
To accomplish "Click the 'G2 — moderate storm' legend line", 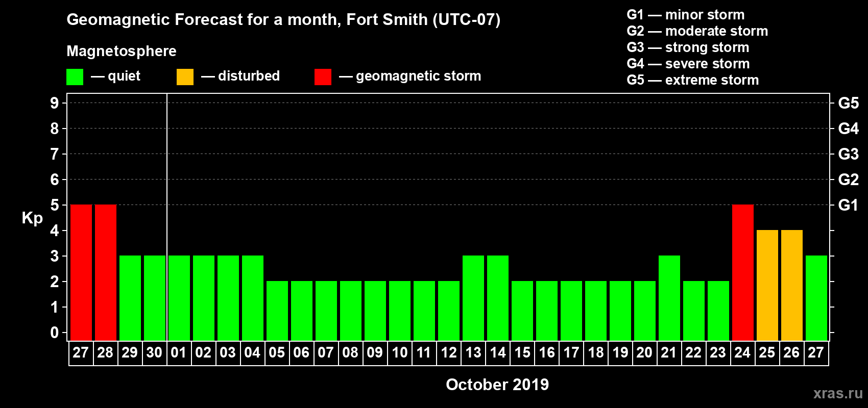I will [x=697, y=31].
